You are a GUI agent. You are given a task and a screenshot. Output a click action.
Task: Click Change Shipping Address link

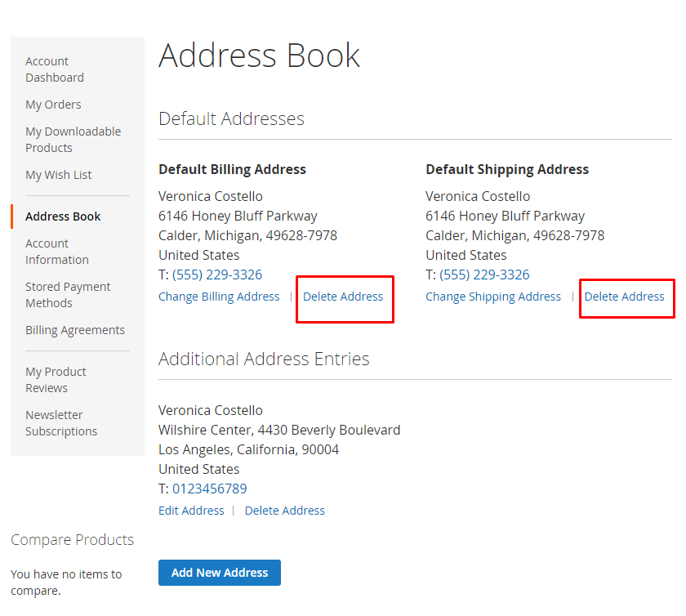coord(493,297)
